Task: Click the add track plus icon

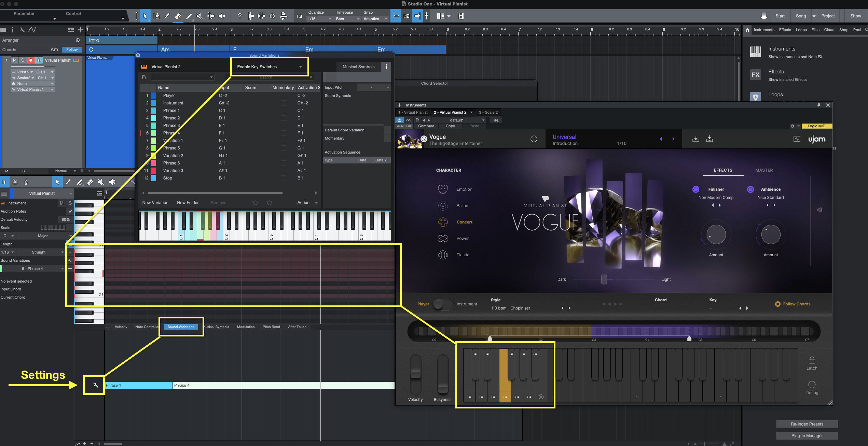Action: [x=81, y=30]
